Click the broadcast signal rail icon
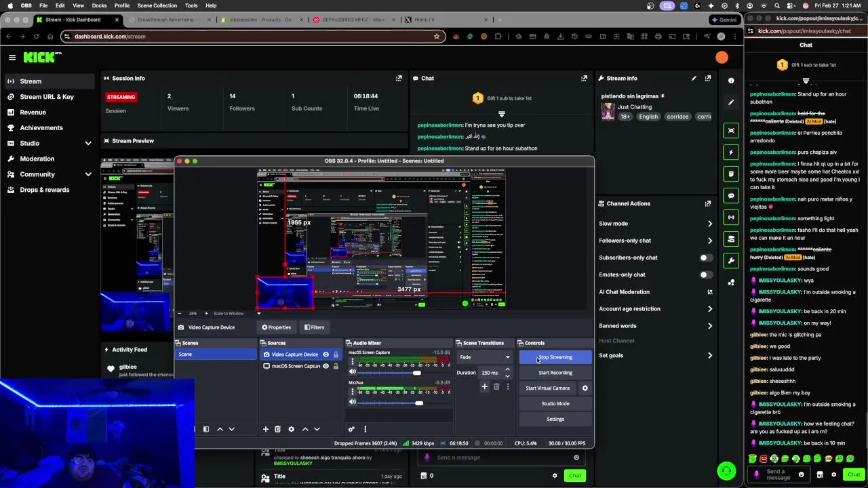The image size is (868, 488). pyautogui.click(x=731, y=218)
